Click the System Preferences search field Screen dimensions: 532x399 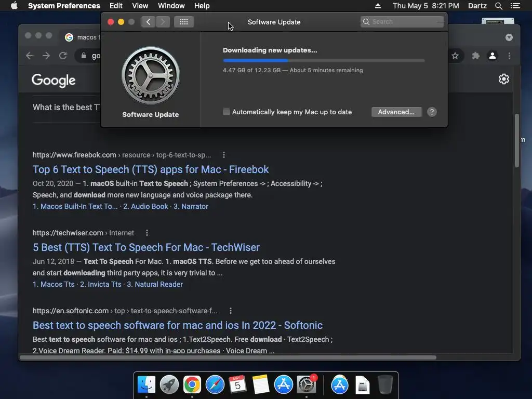(402, 22)
